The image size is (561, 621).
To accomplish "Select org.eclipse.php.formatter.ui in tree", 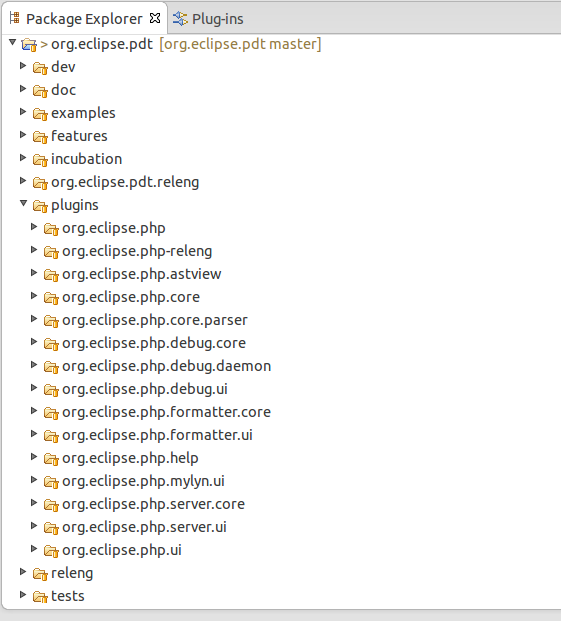I will [157, 435].
